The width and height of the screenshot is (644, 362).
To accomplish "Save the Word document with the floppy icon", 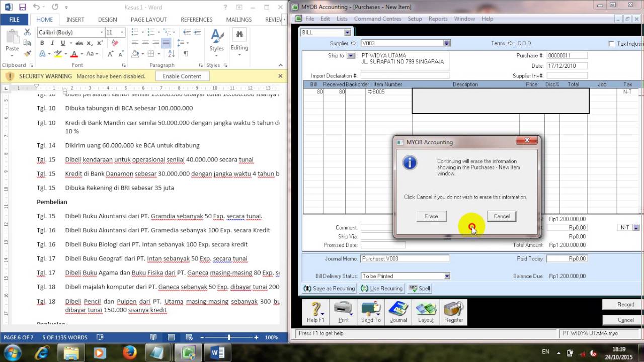I will 22,7.
